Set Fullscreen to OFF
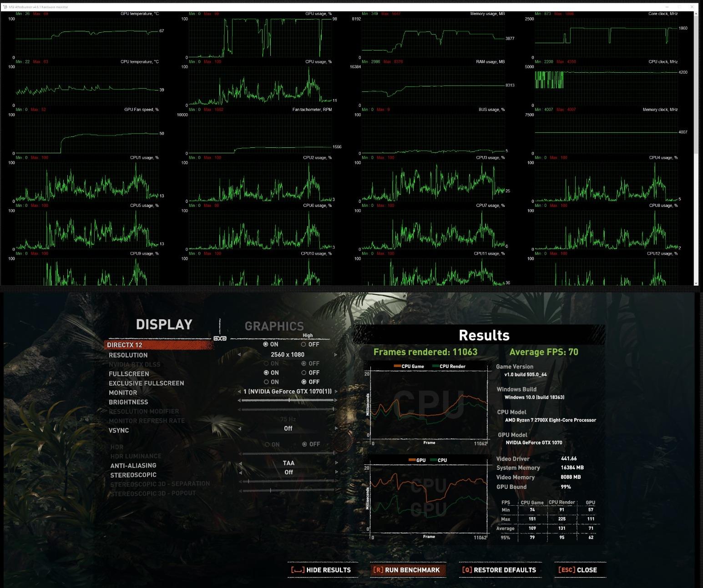The image size is (703, 588). [x=310, y=372]
